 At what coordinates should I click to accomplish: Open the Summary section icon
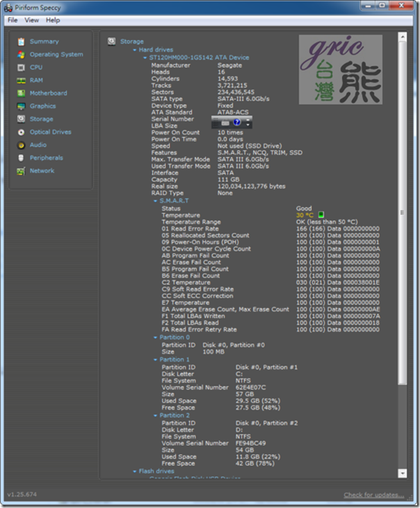(21, 42)
